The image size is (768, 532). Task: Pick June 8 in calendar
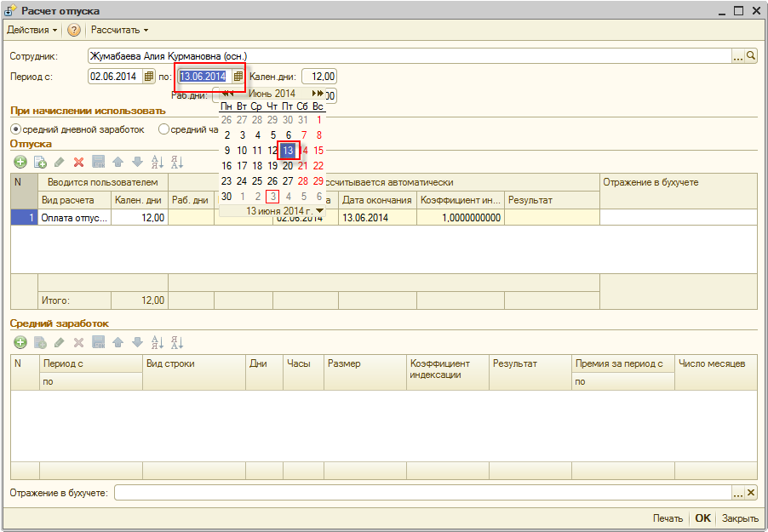click(x=318, y=135)
